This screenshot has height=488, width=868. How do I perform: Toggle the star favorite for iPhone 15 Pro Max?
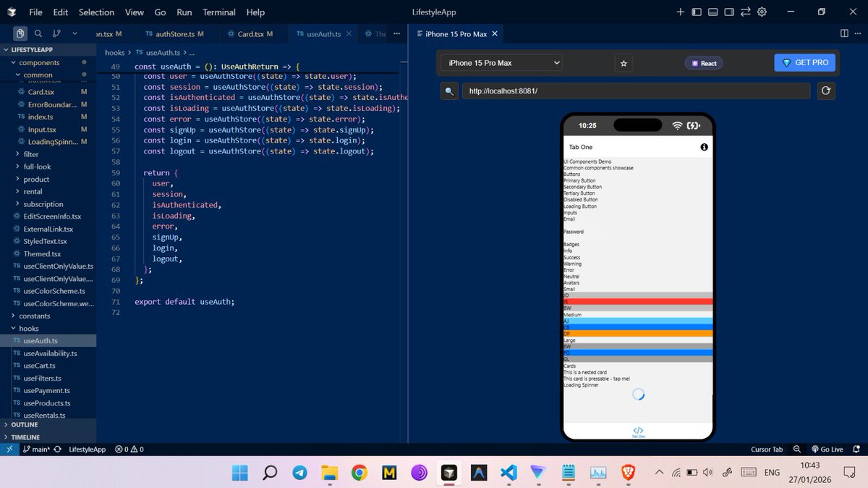pos(623,63)
